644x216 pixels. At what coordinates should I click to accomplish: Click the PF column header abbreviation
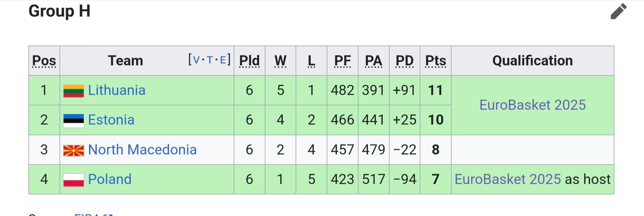point(342,61)
